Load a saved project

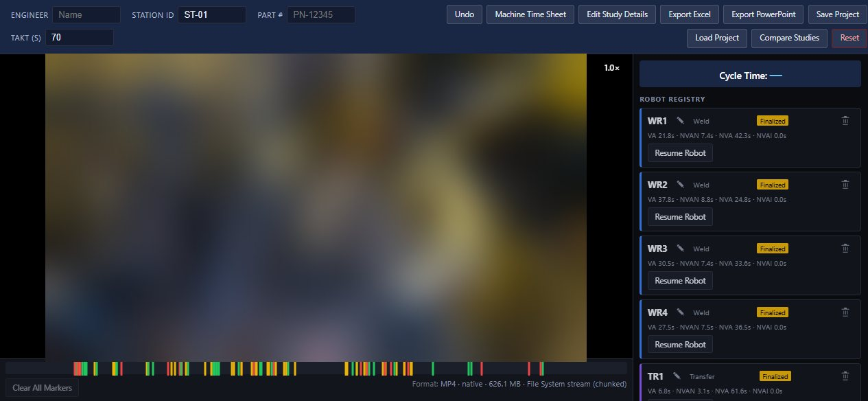(x=717, y=38)
